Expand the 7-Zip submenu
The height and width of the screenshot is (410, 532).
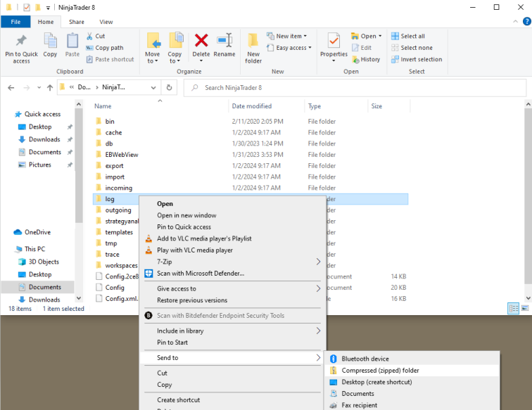[x=232, y=262]
